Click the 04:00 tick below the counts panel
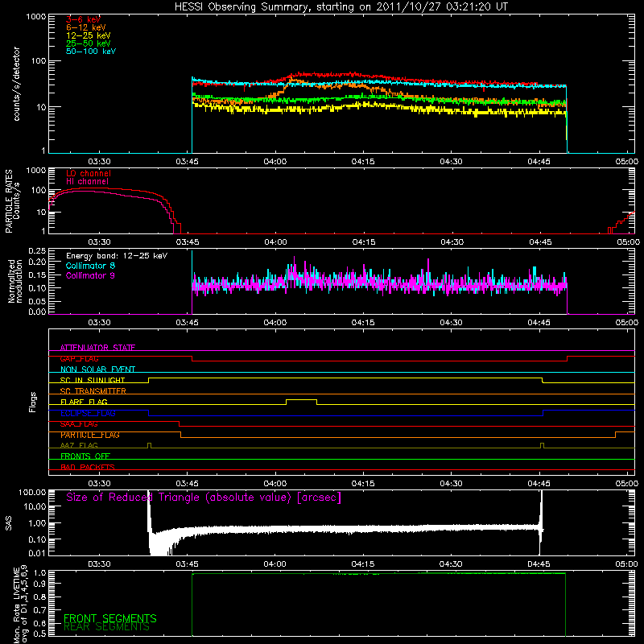The height and width of the screenshot is (644, 644). click(275, 162)
